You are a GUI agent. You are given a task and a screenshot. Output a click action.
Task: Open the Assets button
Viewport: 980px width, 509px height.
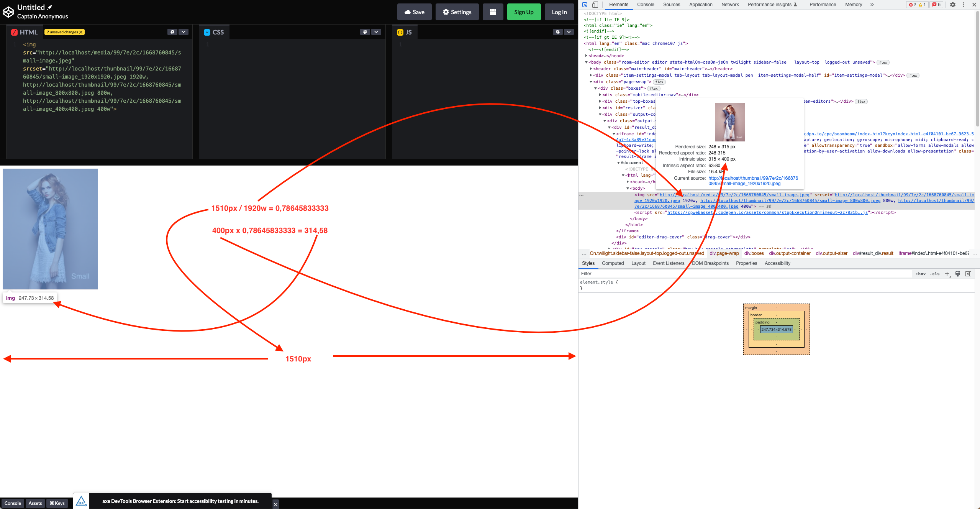35,503
